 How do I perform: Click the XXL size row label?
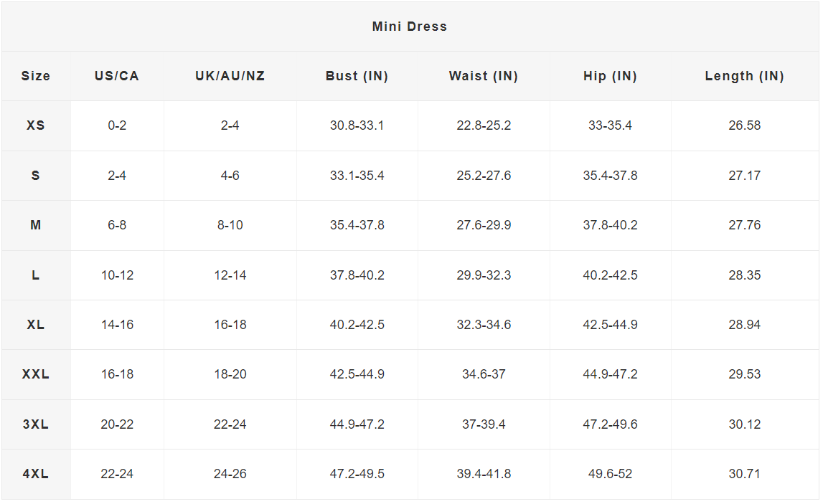[36, 374]
